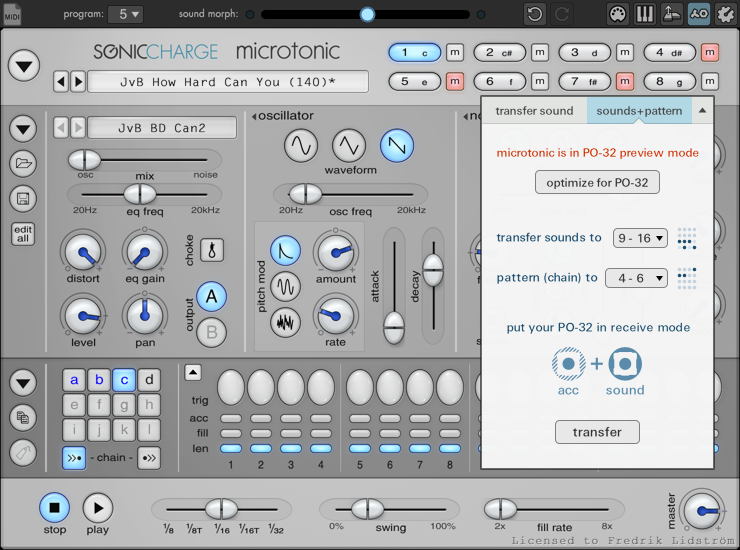Click the save floppy disk icon
The height and width of the screenshot is (550, 740).
23,199
